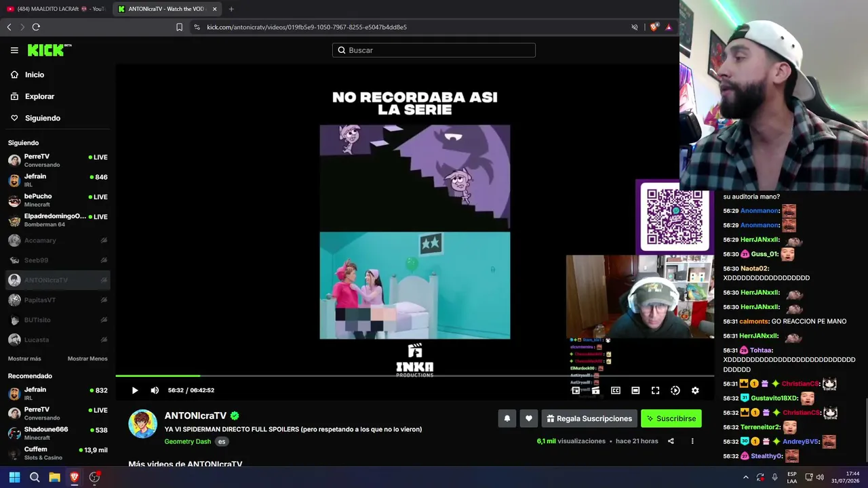This screenshot has height=488, width=868.
Task: Open Brave Rewards triangle icon
Action: pyautogui.click(x=669, y=27)
